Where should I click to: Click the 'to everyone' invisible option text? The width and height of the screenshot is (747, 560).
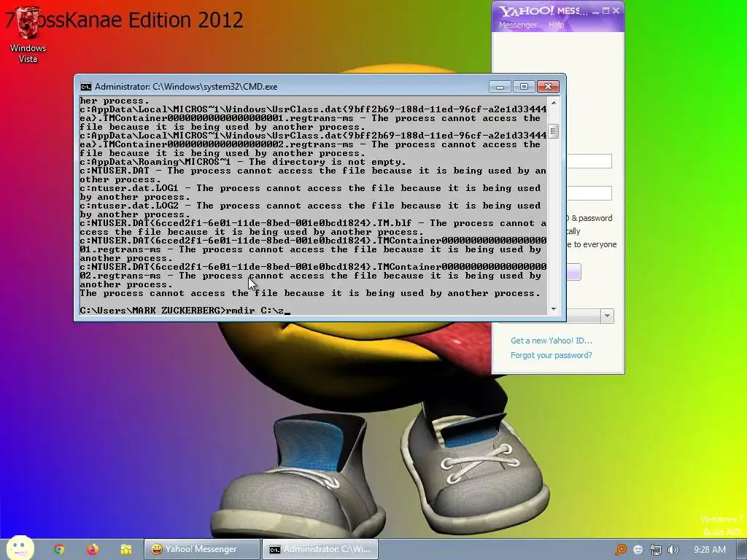coord(595,244)
